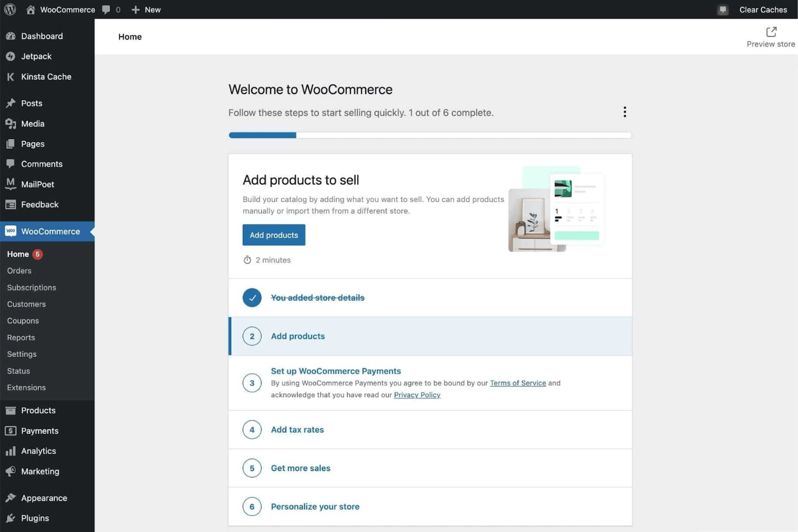Click New in the admin bar
This screenshot has height=532, width=798.
point(153,10)
